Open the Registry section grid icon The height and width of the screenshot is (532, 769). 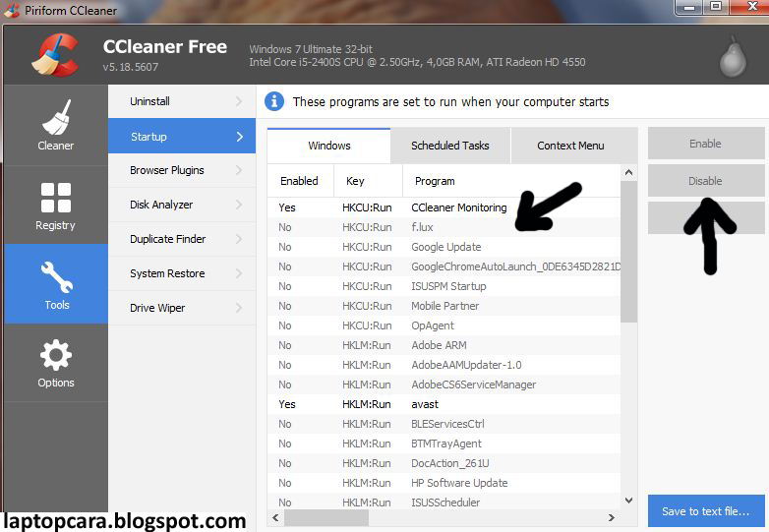[x=56, y=198]
